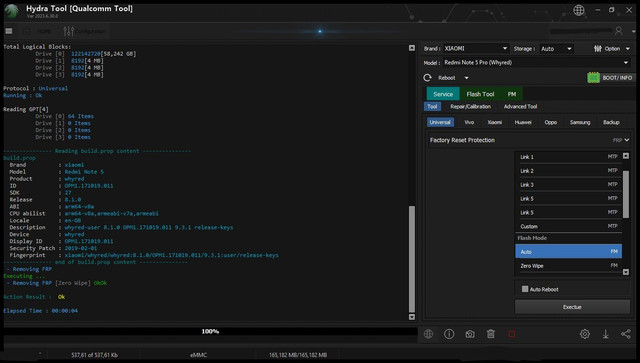This screenshot has height=363, width=640.
Task: Click the 165,182 MB status text
Action: coord(298,355)
